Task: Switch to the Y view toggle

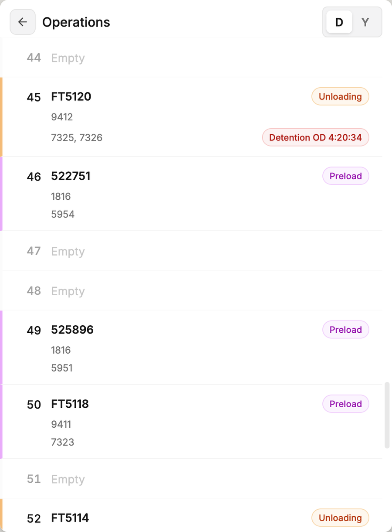Action: 365,22
